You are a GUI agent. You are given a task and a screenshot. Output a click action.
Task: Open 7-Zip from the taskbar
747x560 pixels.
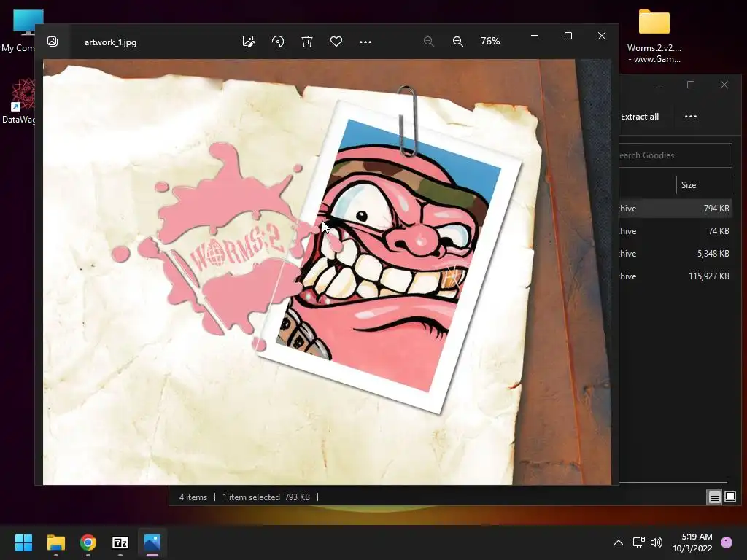click(x=120, y=542)
